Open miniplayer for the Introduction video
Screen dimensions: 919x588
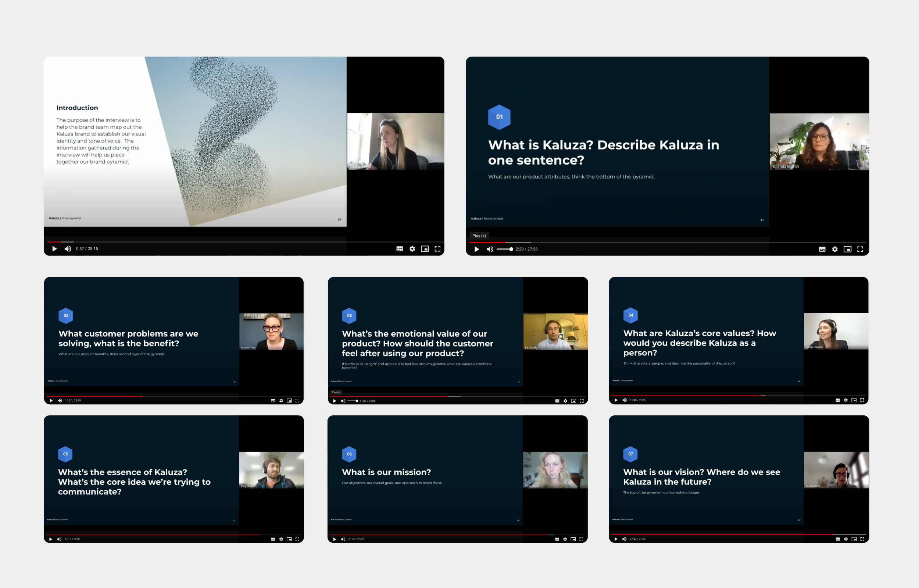click(x=425, y=249)
